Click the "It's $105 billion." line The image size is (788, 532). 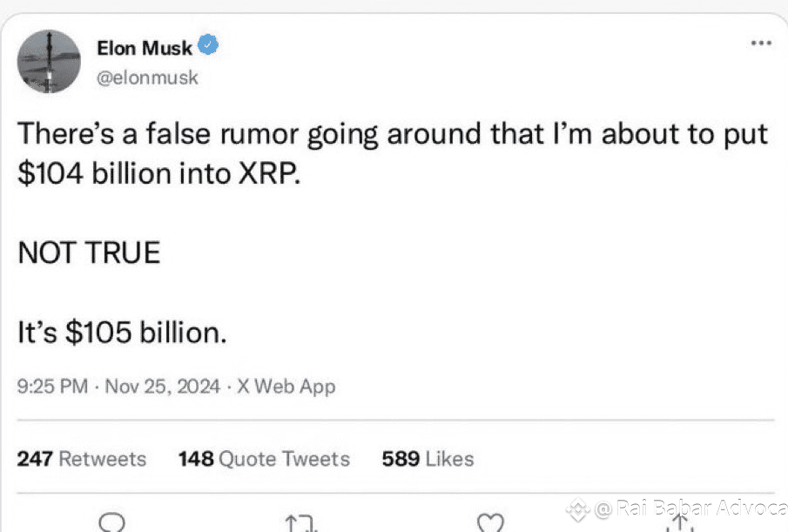coord(122,332)
